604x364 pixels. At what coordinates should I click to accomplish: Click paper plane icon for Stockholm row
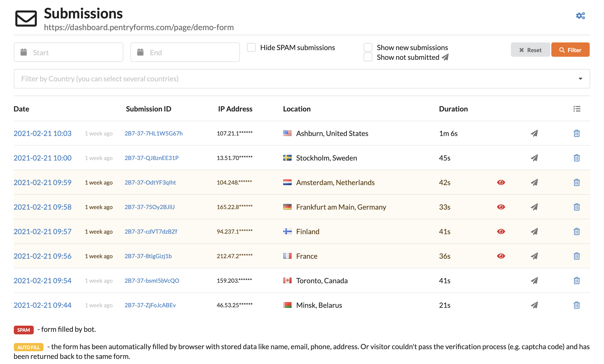[x=534, y=158]
